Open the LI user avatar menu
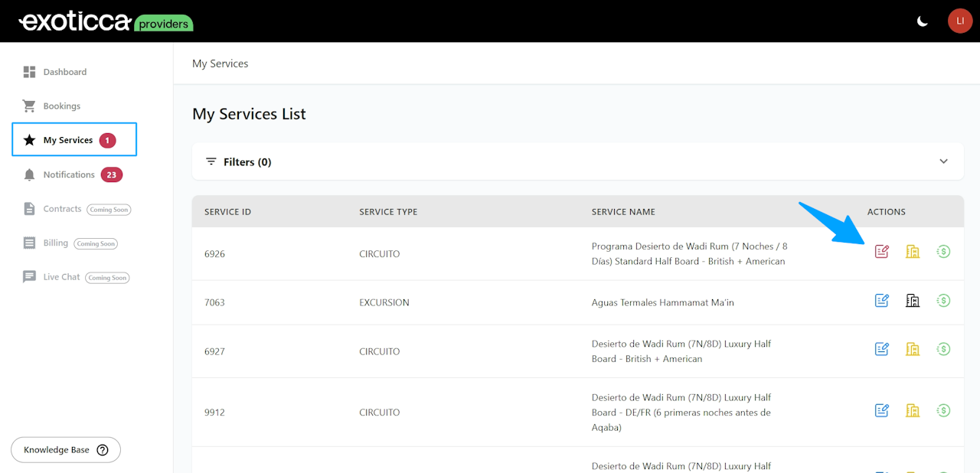The width and height of the screenshot is (980, 473). coord(960,21)
